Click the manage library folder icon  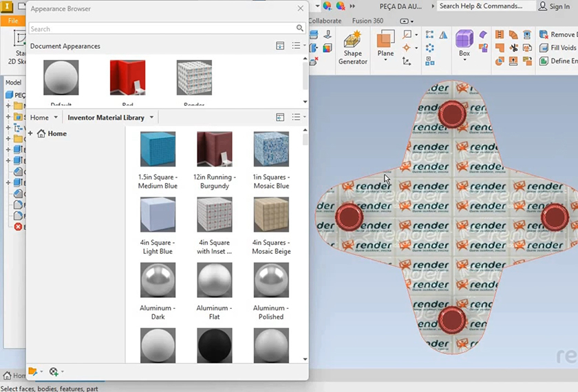tap(32, 372)
